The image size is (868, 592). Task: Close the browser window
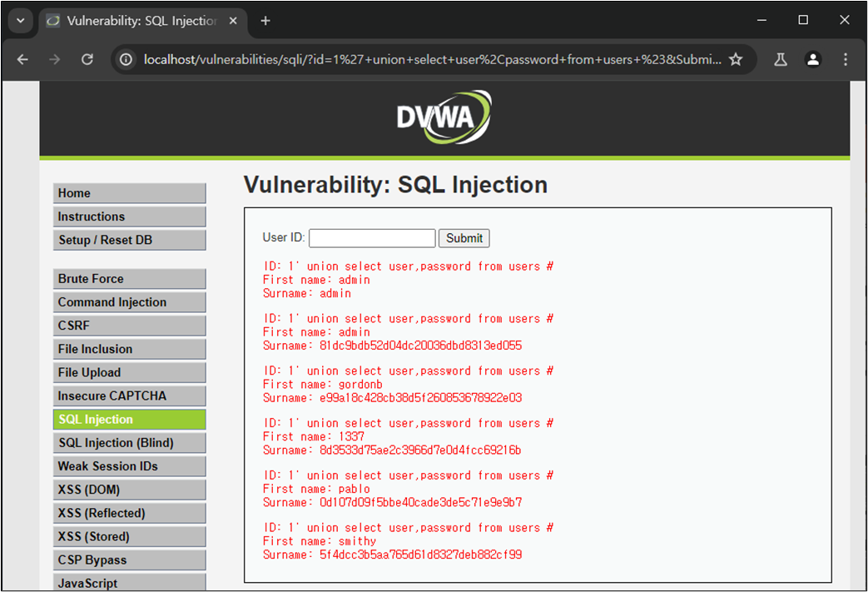tap(844, 20)
